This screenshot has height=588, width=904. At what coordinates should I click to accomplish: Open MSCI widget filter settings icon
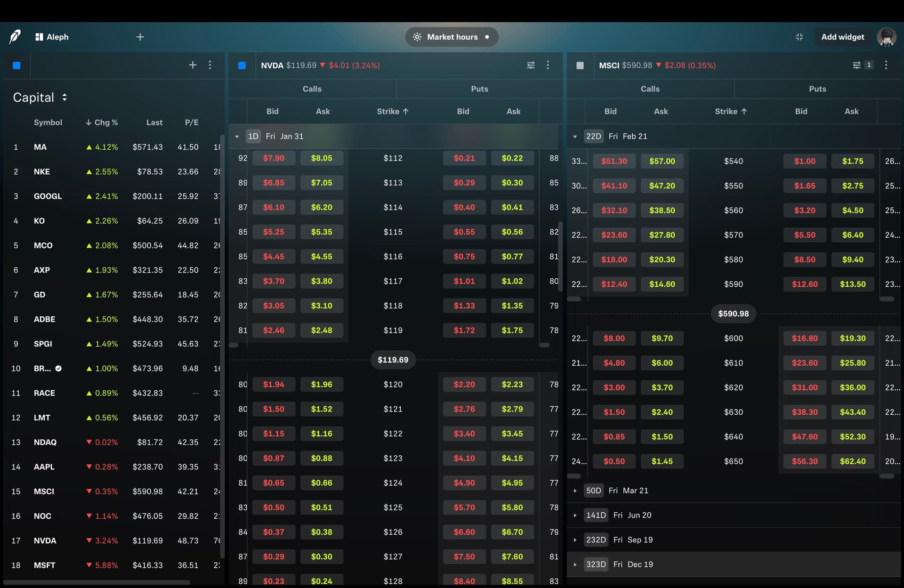(x=856, y=65)
